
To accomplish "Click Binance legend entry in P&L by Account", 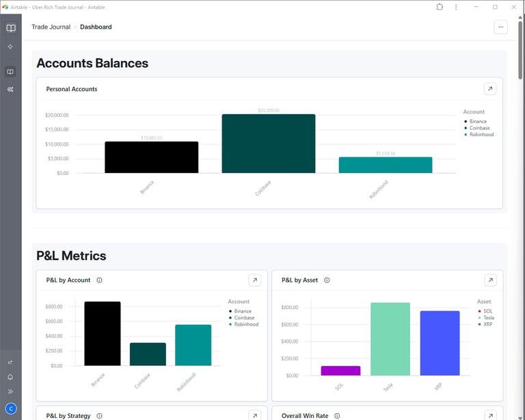I will pyautogui.click(x=240, y=311).
